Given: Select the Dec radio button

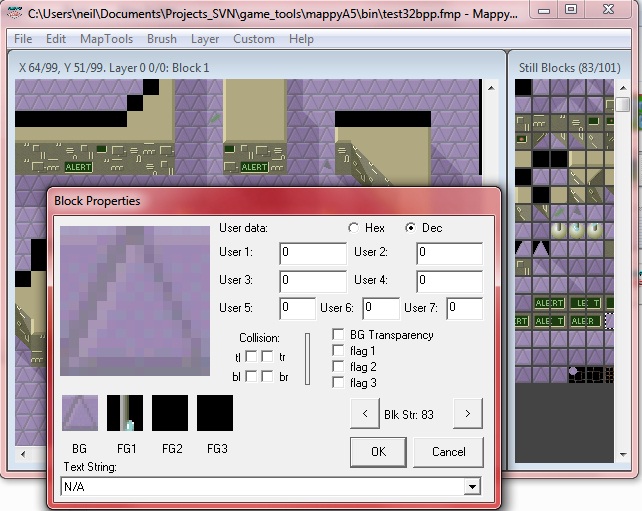Looking at the screenshot, I should [x=411, y=228].
